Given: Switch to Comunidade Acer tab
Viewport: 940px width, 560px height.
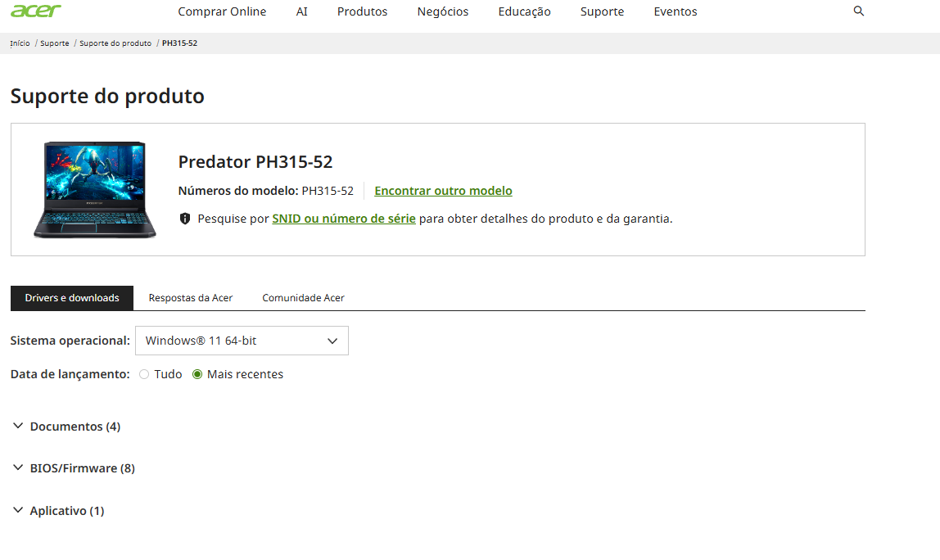Looking at the screenshot, I should 303,298.
